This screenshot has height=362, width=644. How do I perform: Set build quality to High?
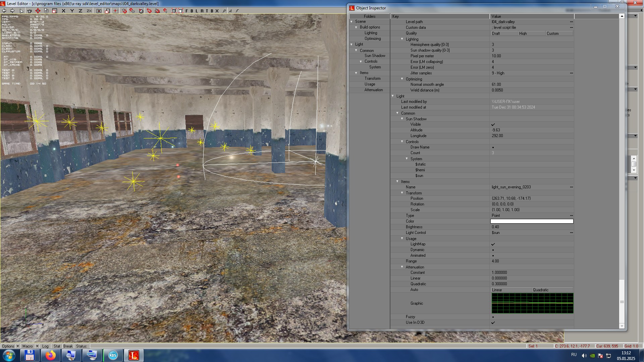tap(531, 33)
